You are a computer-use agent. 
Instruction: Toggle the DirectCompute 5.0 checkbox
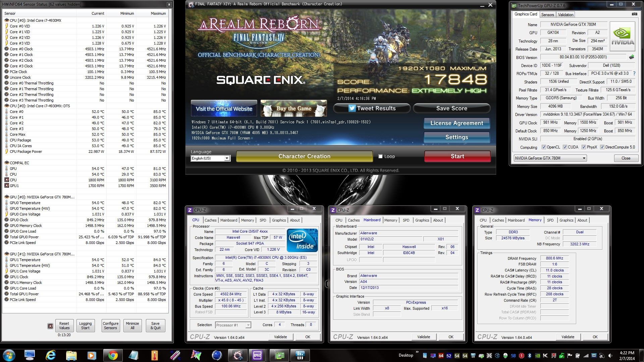tap(602, 147)
